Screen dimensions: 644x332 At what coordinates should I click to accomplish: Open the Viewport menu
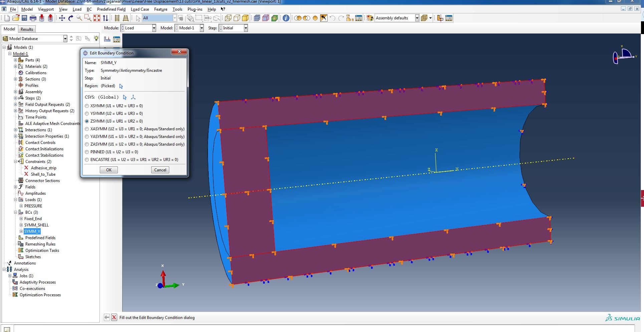46,9
